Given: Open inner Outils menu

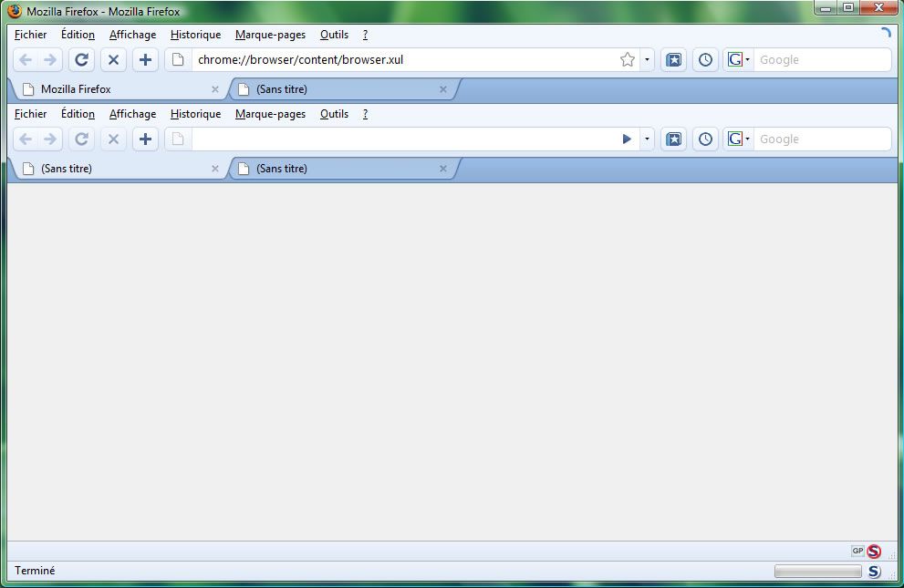Looking at the screenshot, I should [x=335, y=114].
